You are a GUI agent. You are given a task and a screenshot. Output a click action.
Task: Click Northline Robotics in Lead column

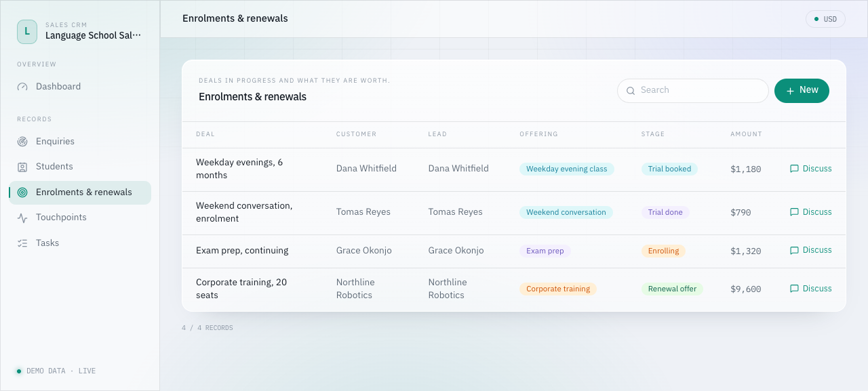coord(448,289)
